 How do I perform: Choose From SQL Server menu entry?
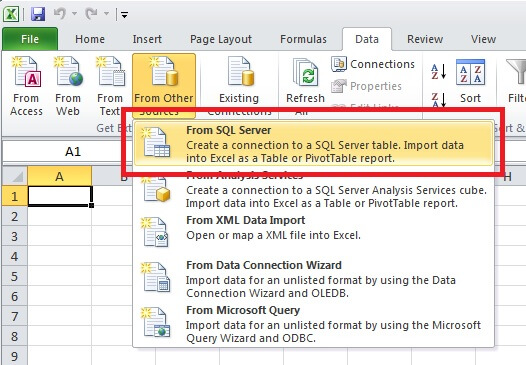(x=313, y=144)
